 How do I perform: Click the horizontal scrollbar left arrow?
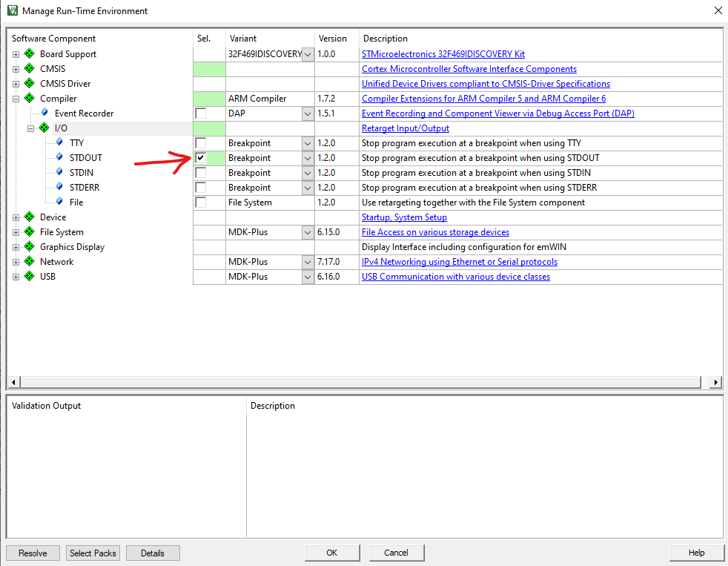click(x=13, y=382)
